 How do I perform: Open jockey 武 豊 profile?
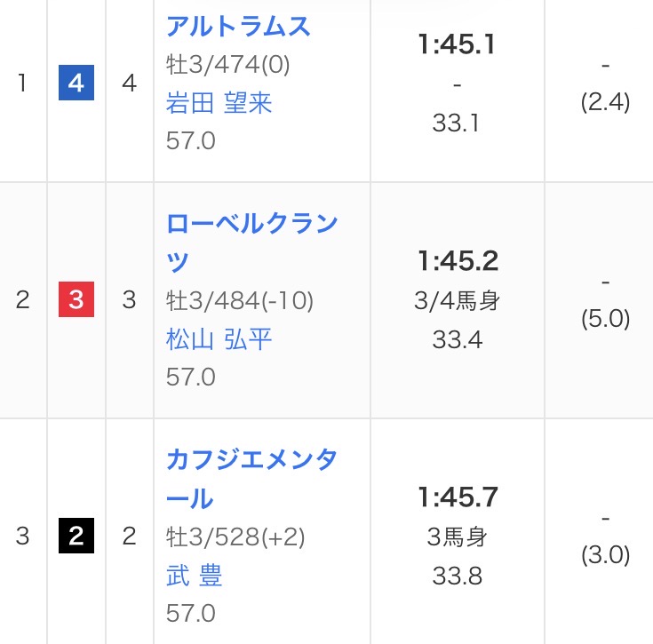(x=195, y=576)
